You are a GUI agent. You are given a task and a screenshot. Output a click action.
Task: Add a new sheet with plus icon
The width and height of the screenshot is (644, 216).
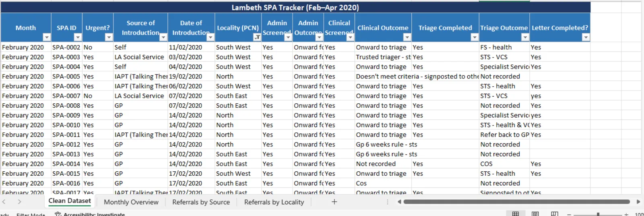pos(334,202)
